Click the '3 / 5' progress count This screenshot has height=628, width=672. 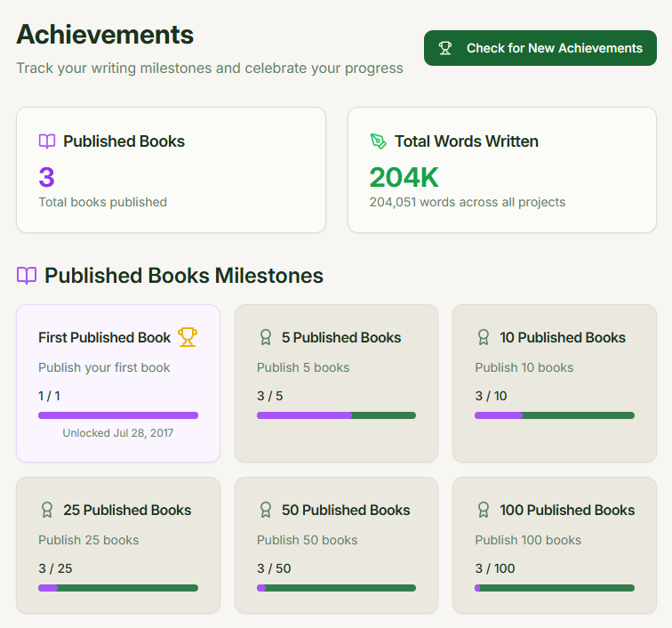(269, 396)
